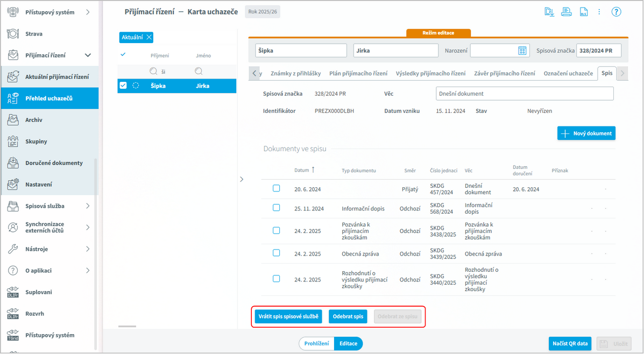
Task: Click the panel splitter arrow beside applicant list
Action: coord(242,179)
